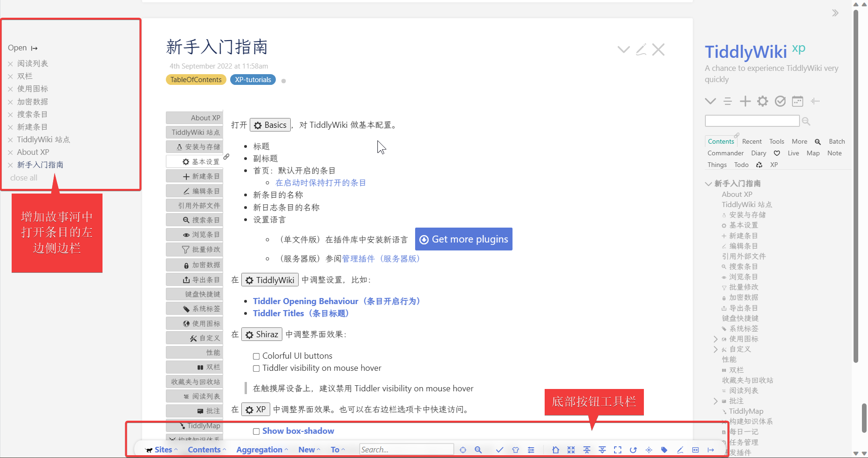Viewport: 868px width, 458px height.
Task: Click home icon in bottom toolbar
Action: tap(555, 450)
